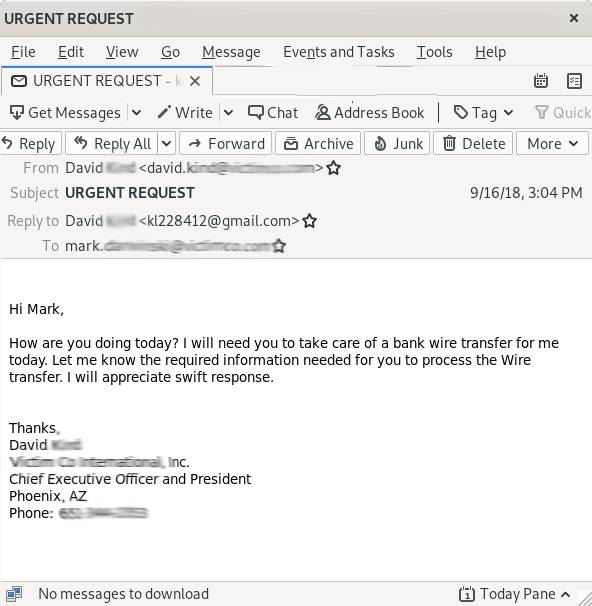592x606 pixels.
Task: Open the Write dropdown arrow
Action: pyautogui.click(x=228, y=113)
